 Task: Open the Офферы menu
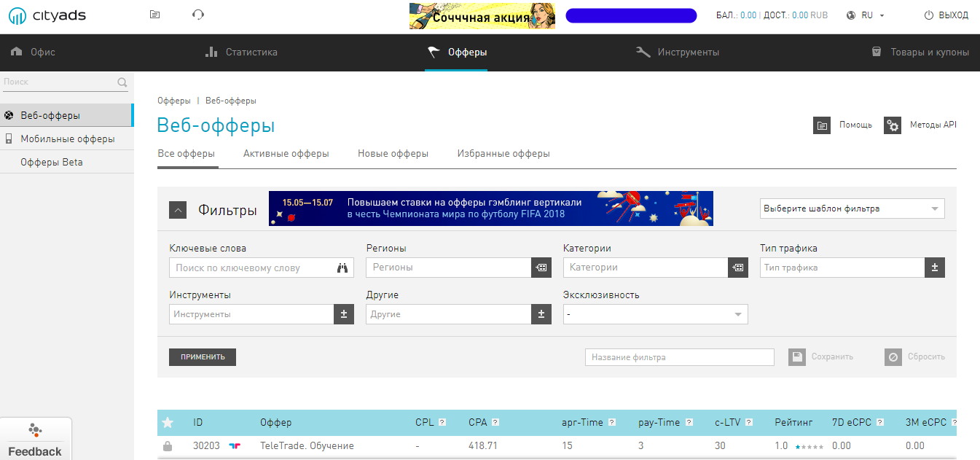click(456, 52)
